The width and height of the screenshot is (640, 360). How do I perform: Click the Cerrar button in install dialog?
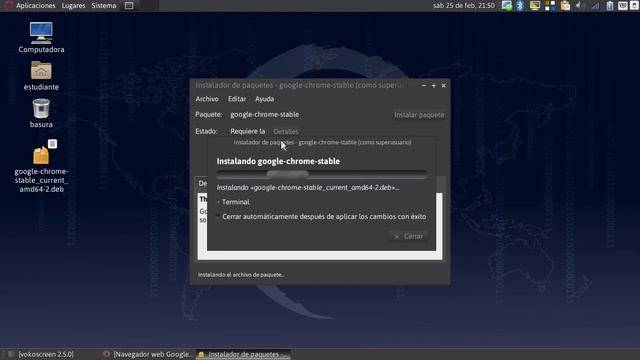[409, 236]
